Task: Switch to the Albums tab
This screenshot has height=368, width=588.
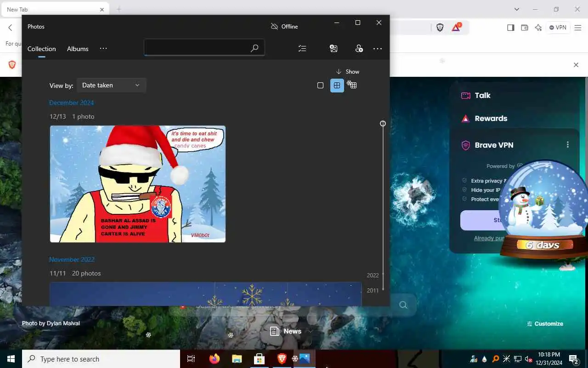Action: (78, 49)
